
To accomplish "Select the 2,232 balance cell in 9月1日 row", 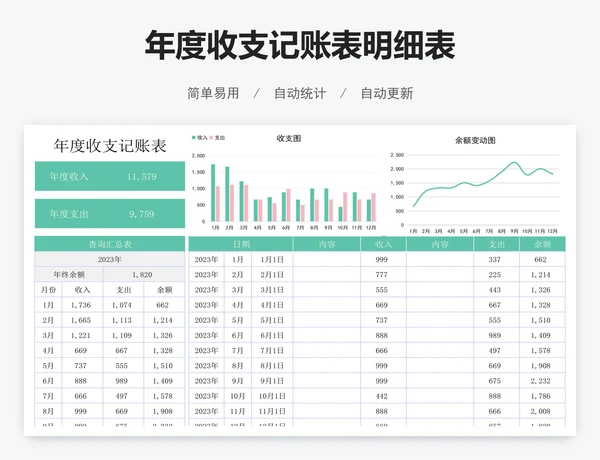I will [x=542, y=381].
